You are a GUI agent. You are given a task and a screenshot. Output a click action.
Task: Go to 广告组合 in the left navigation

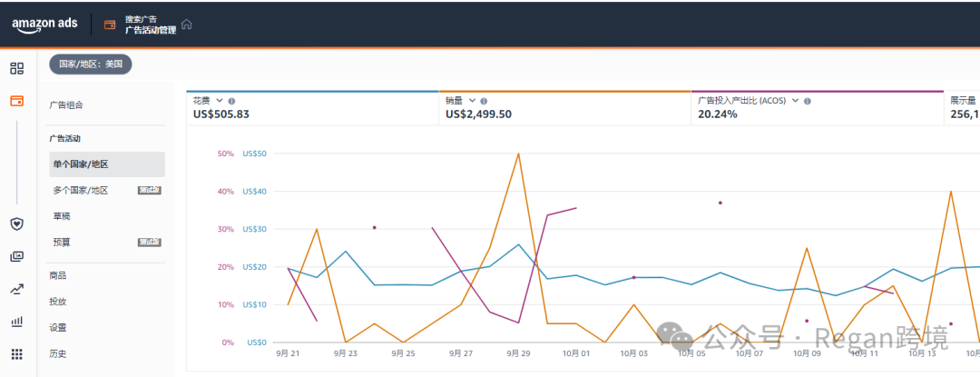(65, 105)
